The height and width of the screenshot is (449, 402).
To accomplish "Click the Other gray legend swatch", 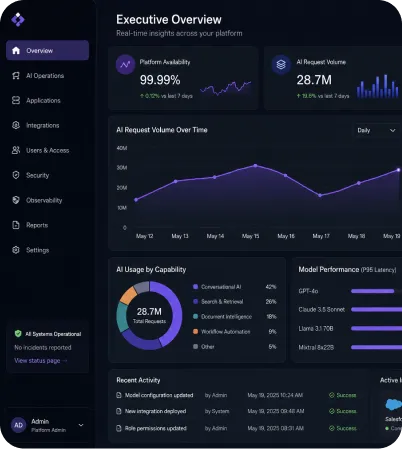I will (196, 346).
